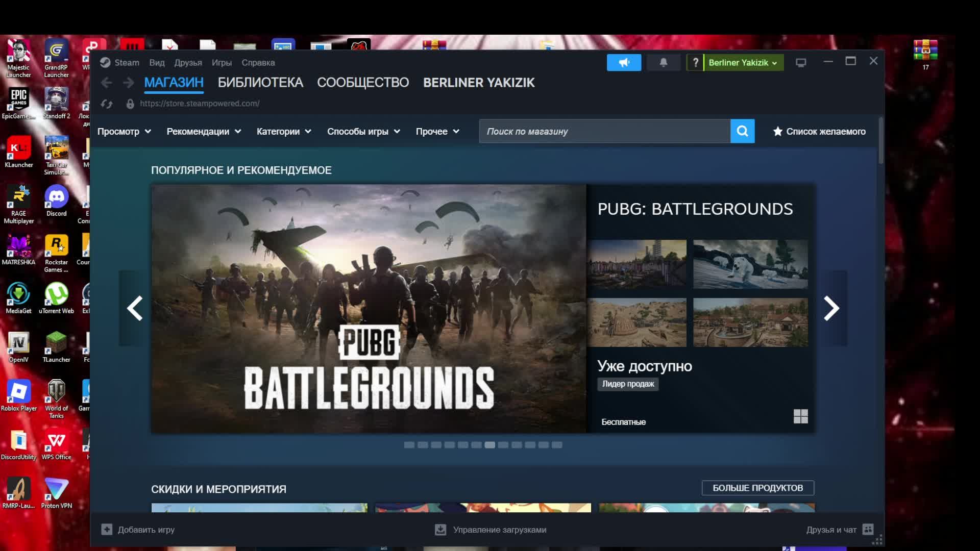Click the blue store search magnifier button
980x551 pixels.
pos(742,131)
